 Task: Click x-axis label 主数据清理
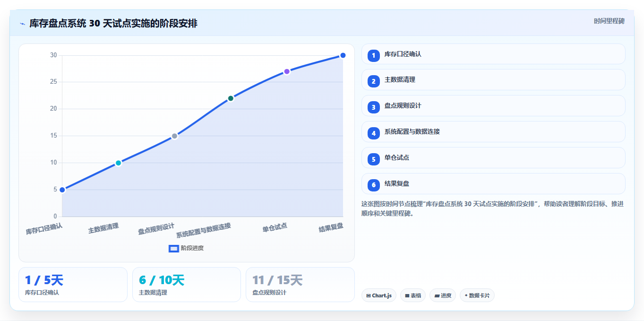(x=103, y=228)
